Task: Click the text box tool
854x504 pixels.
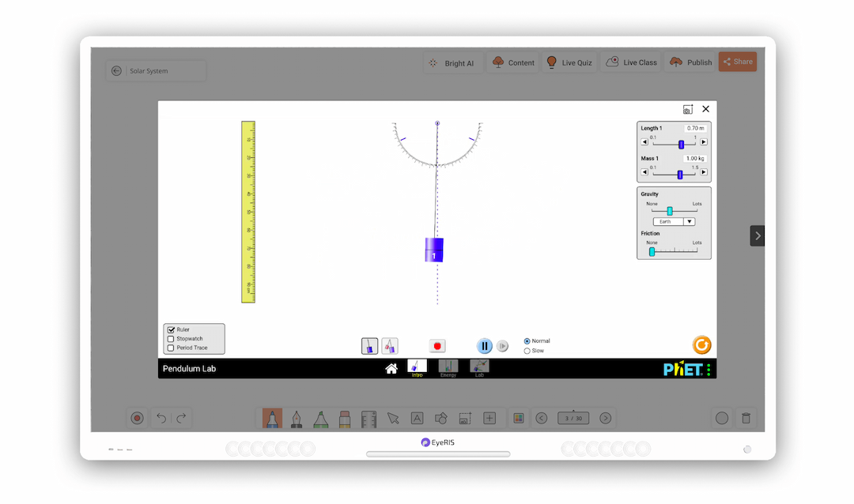Action: [x=417, y=418]
